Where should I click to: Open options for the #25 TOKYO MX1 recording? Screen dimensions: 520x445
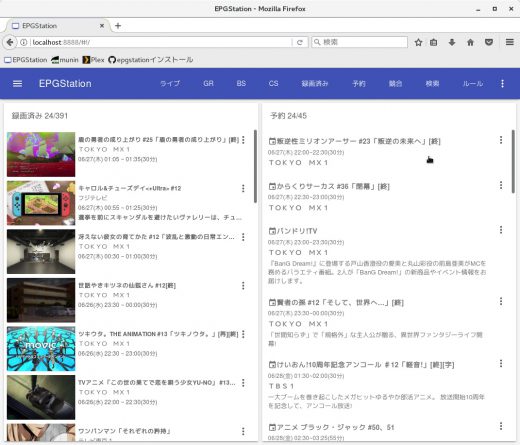(243, 140)
